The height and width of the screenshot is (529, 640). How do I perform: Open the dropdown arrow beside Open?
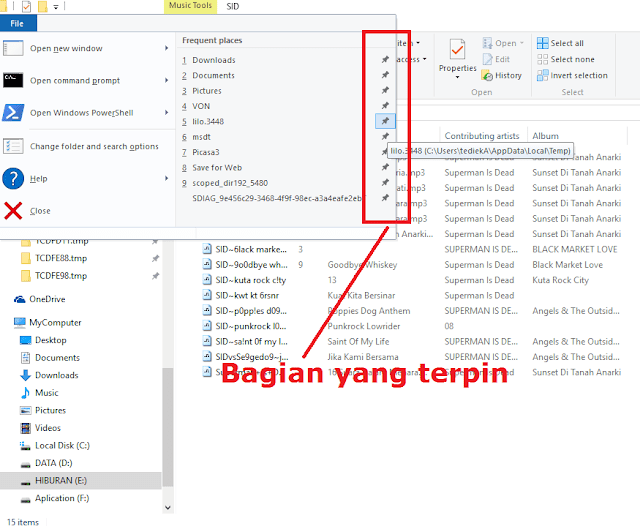521,43
